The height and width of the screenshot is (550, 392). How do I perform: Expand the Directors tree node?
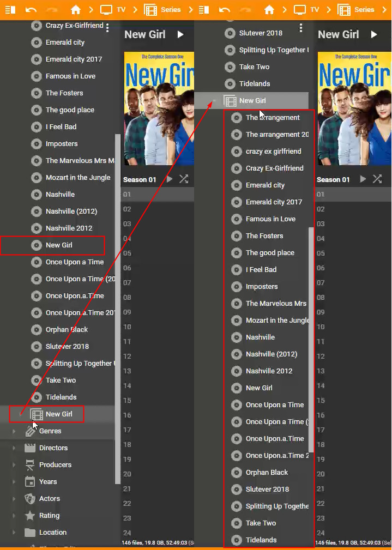coord(14,448)
